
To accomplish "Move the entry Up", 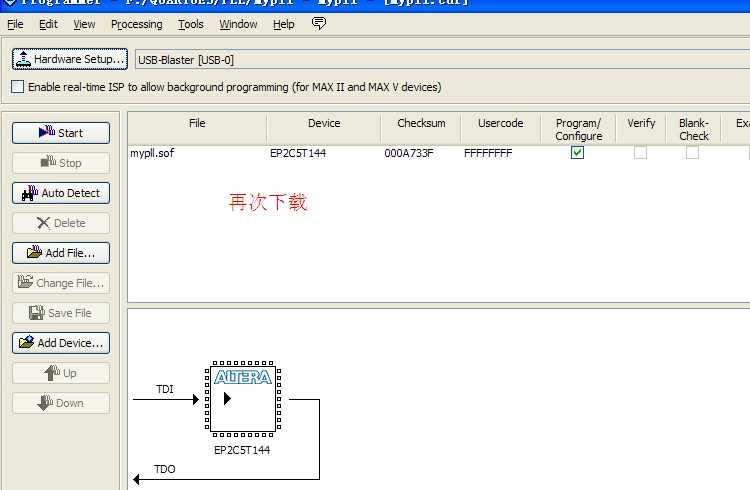I will 61,373.
